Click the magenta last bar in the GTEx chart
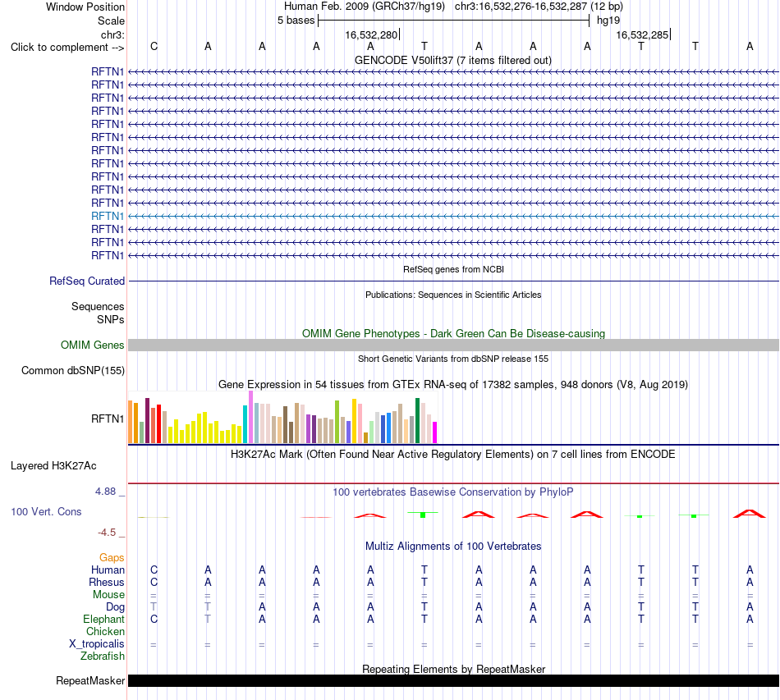Viewport: 780px width, 700px height. [435, 432]
